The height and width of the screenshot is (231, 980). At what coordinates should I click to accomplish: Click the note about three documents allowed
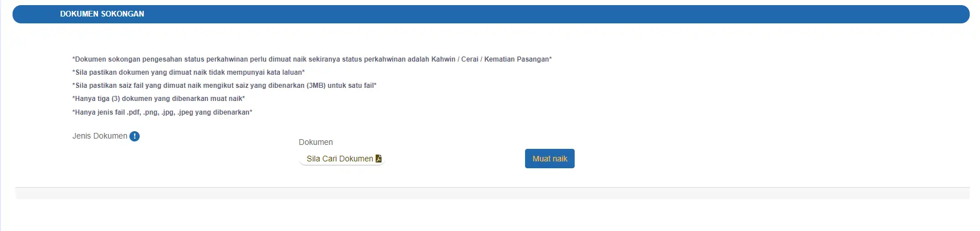[x=158, y=99]
